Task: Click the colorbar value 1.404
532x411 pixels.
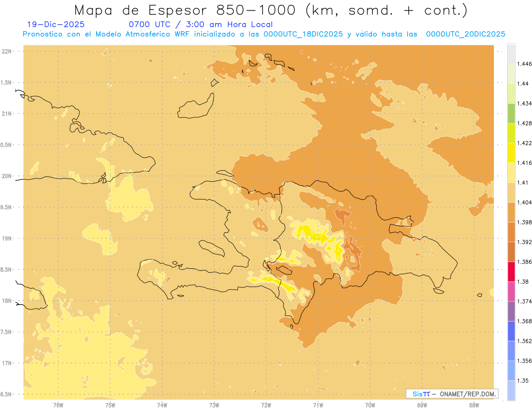Action: point(524,203)
